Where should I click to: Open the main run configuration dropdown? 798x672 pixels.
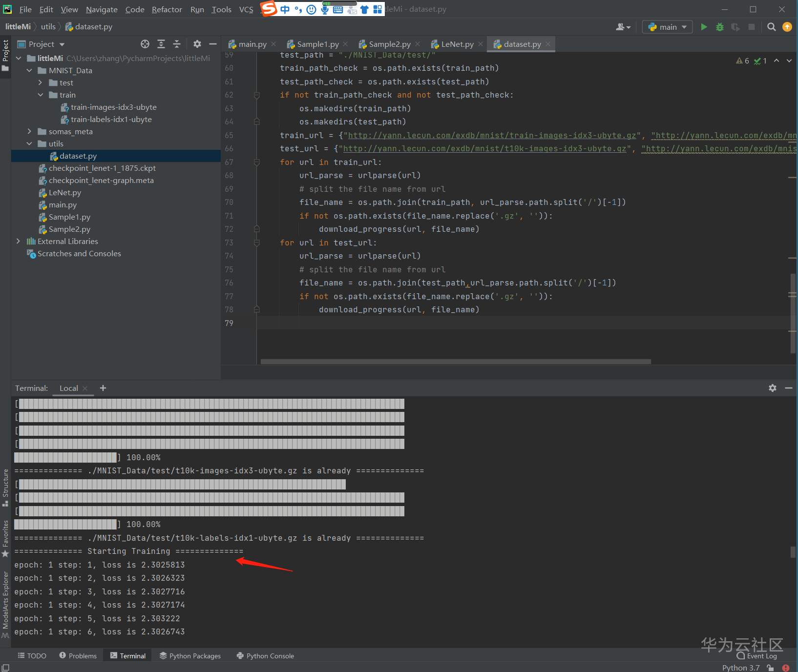667,27
